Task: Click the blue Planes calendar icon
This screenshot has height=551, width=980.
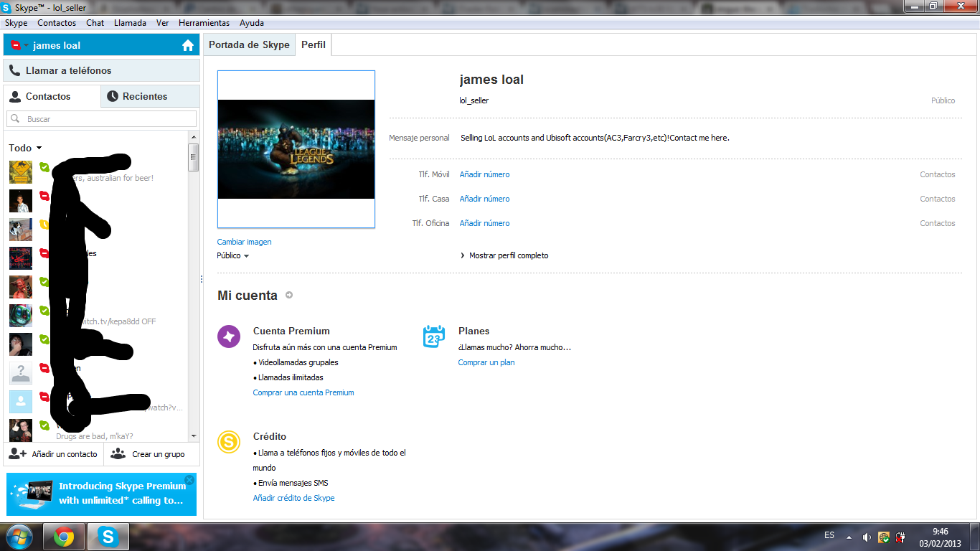Action: point(434,336)
